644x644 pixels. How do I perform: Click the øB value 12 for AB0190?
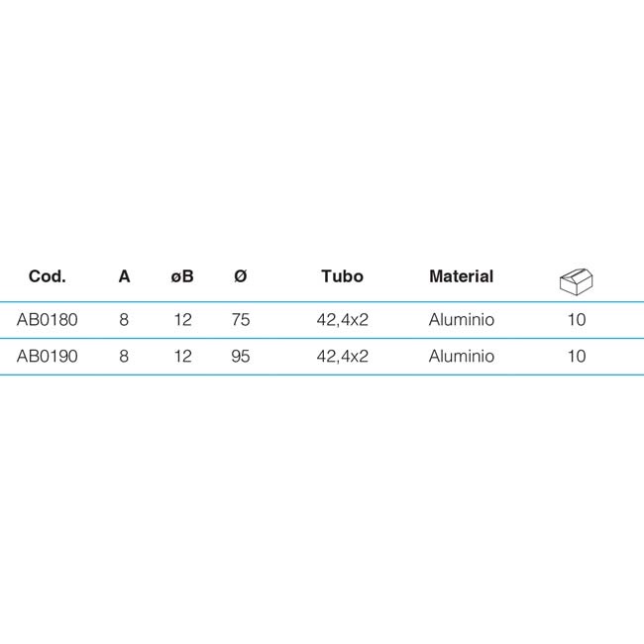(x=182, y=356)
